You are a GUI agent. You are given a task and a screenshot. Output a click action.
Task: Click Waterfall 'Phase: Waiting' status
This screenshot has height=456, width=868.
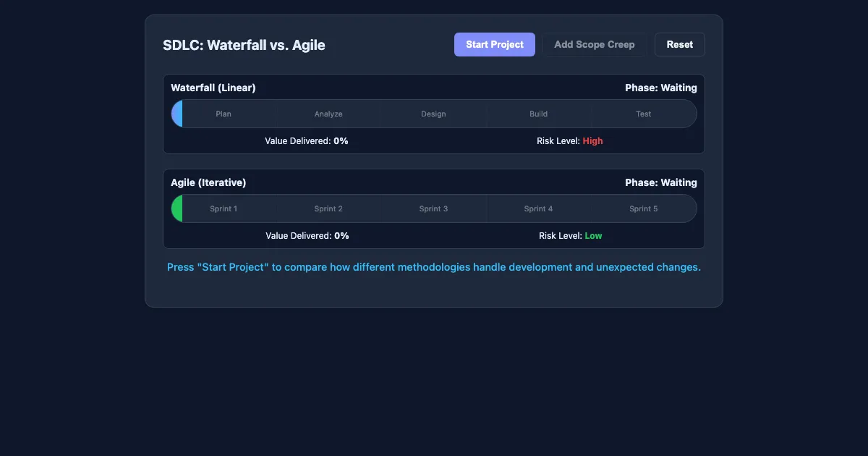coord(661,88)
